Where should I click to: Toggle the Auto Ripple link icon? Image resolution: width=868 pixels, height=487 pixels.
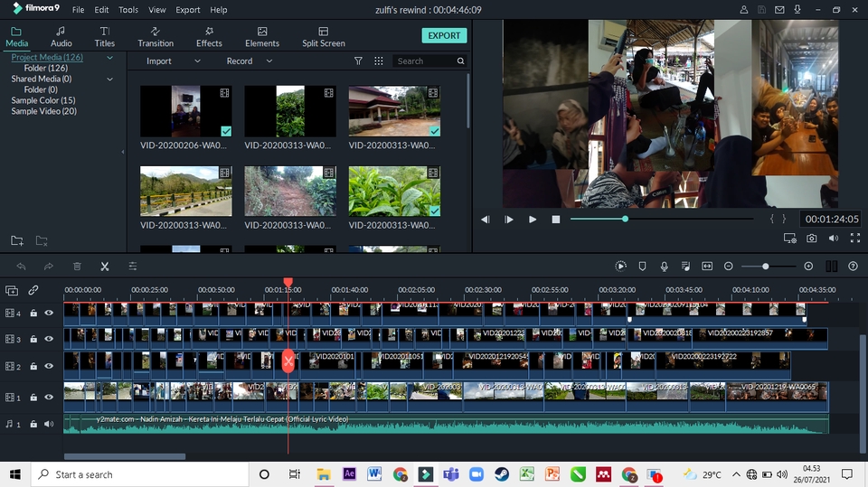pos(33,290)
